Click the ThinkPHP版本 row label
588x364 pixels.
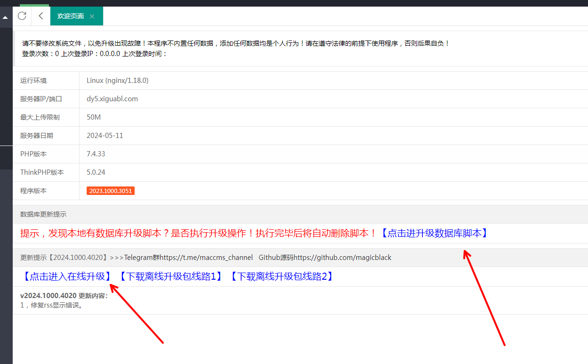click(x=42, y=172)
